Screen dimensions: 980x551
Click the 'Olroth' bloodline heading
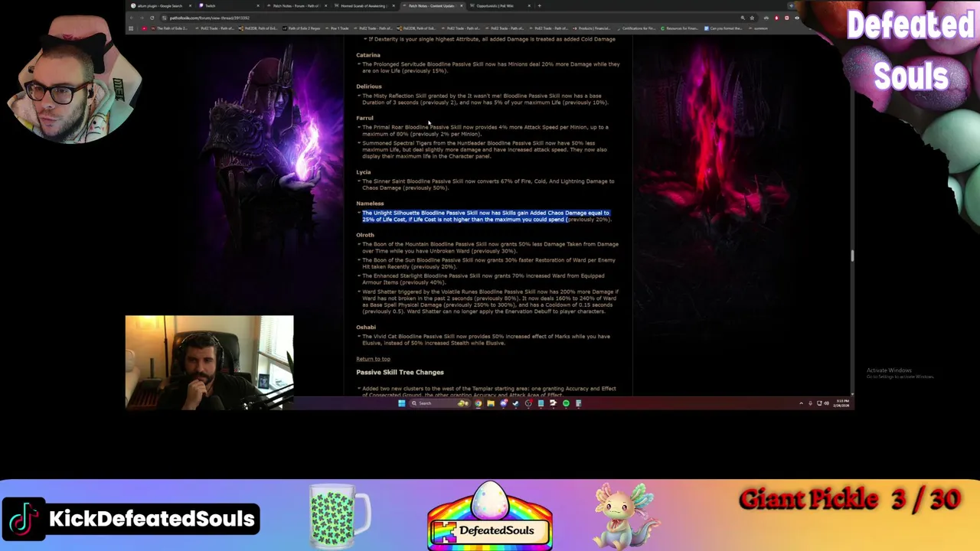(365, 235)
